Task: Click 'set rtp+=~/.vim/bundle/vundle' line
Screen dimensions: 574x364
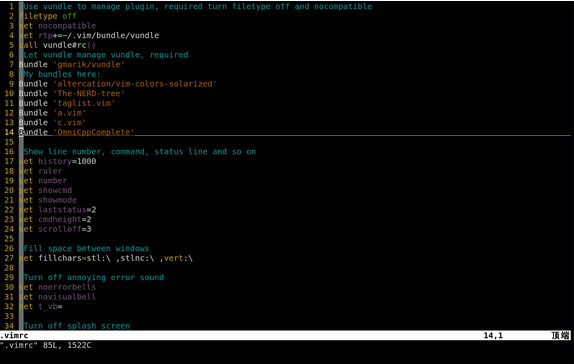Action: click(x=89, y=36)
